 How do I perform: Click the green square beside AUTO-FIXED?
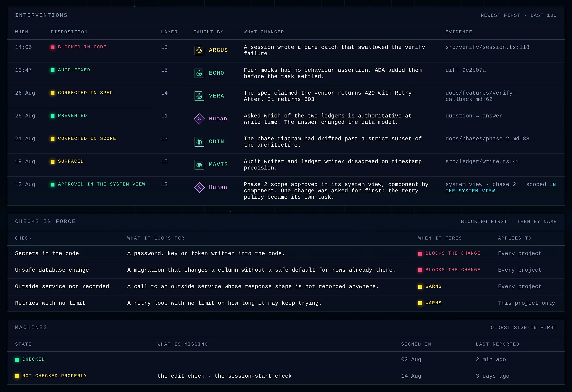coord(53,70)
